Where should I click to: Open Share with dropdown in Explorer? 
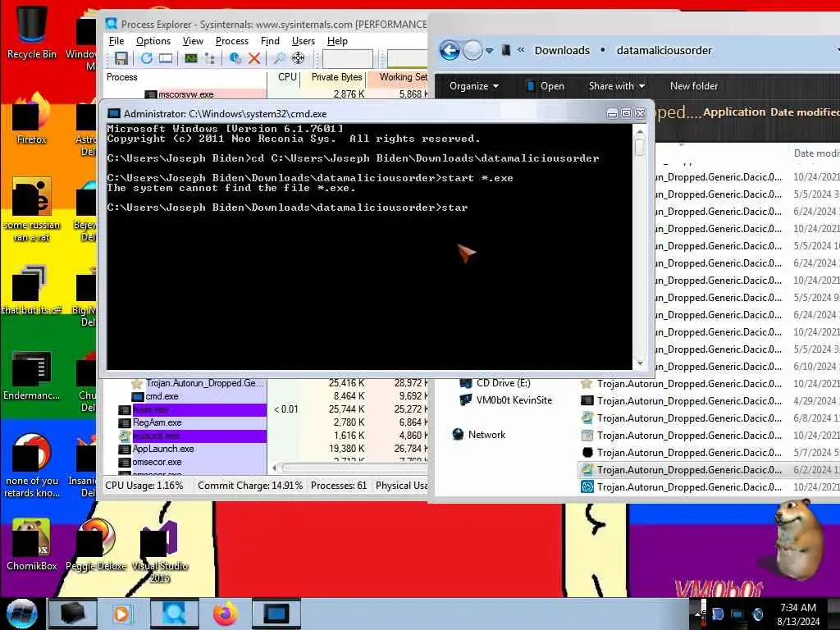(617, 86)
